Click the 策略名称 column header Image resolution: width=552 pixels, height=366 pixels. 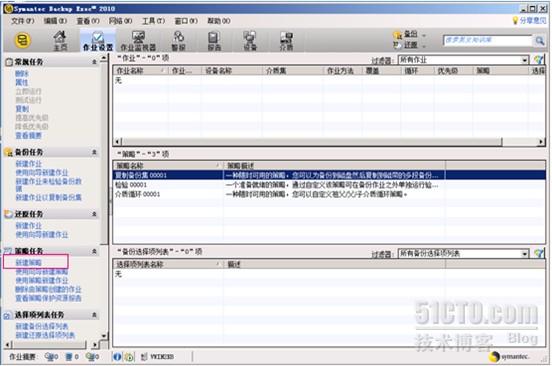168,165
